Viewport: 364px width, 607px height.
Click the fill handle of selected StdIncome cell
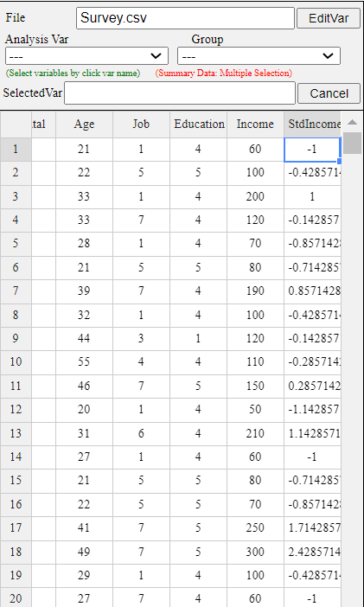[x=340, y=161]
